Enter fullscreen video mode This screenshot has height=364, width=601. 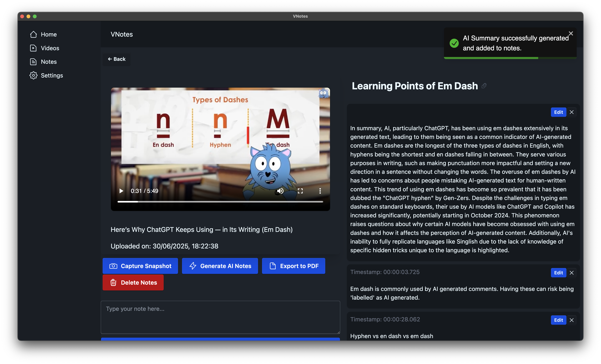click(x=300, y=191)
